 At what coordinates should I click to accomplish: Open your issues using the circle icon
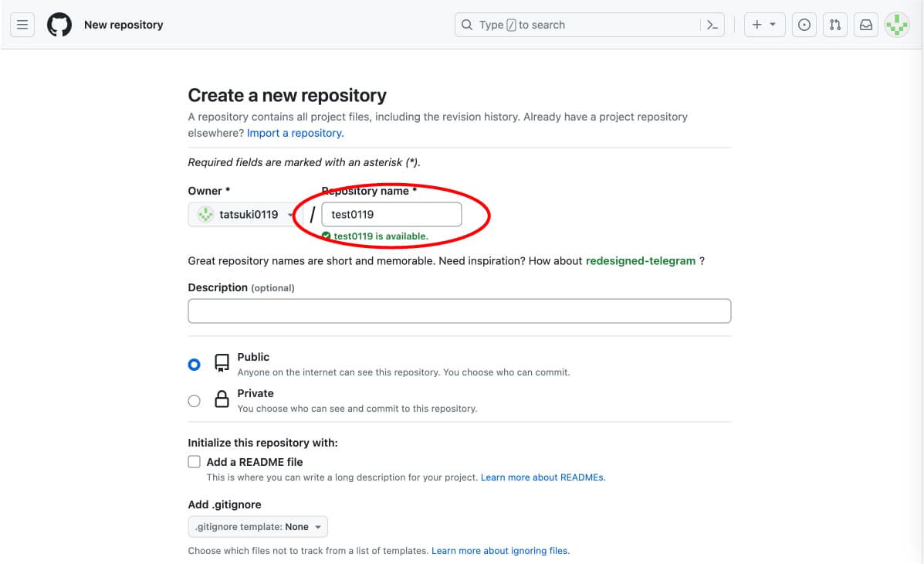coord(804,24)
